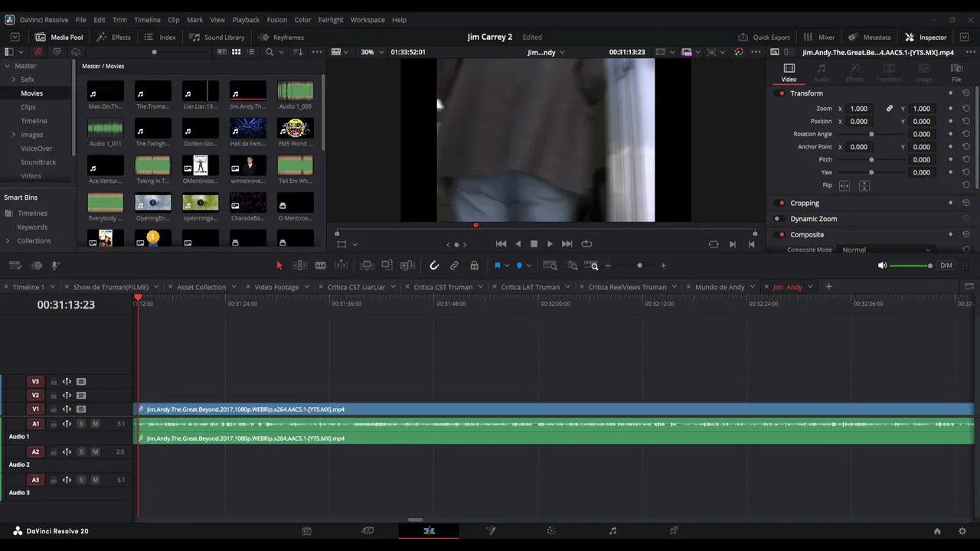Open the Sound Library panel
Viewport: 980px width, 551px height.
217,37
